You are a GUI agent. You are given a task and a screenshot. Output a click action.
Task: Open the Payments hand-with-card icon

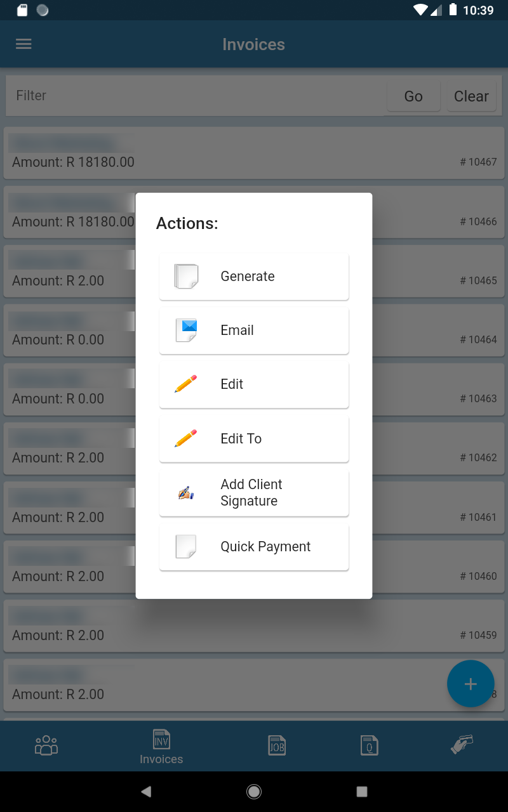462,745
